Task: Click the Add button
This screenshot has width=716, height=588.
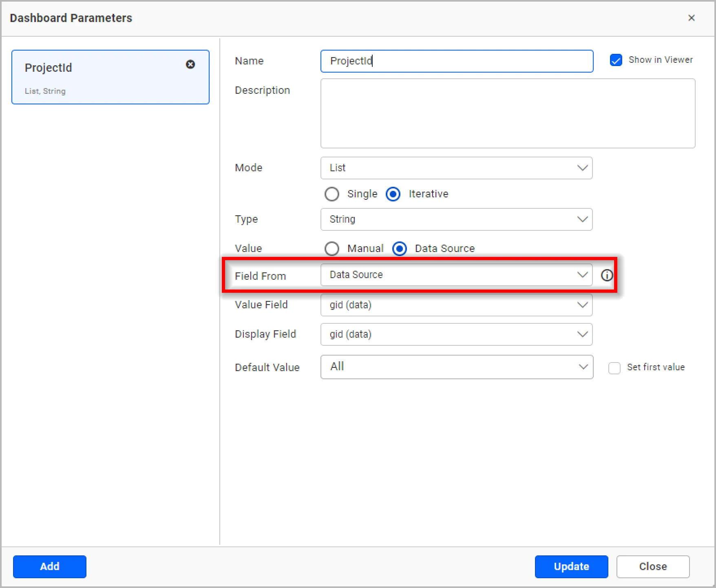Action: click(50, 566)
